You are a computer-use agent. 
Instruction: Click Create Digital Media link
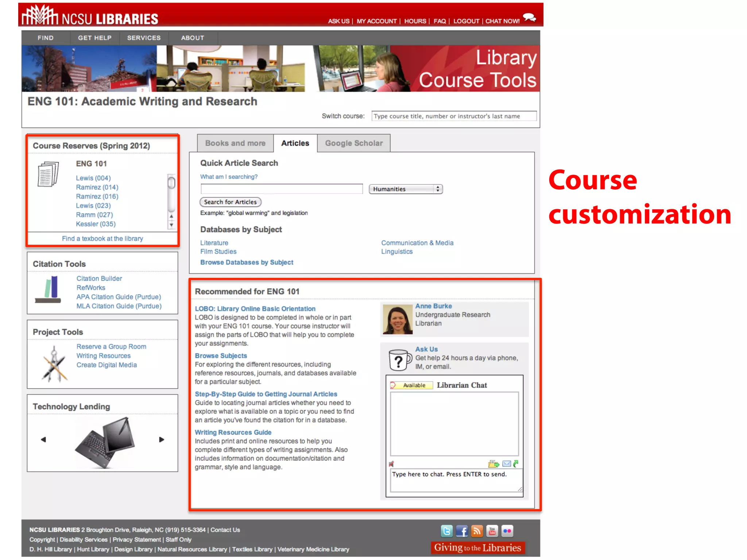pos(107,365)
